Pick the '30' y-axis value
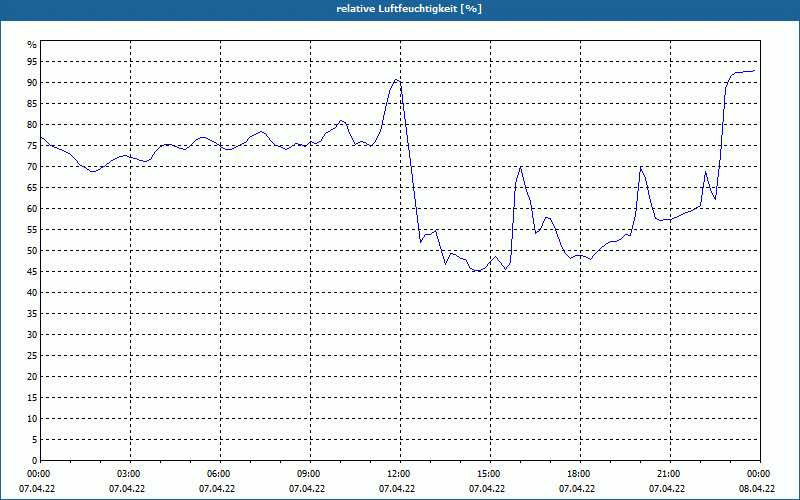Image resolution: width=800 pixels, height=500 pixels. coord(32,335)
